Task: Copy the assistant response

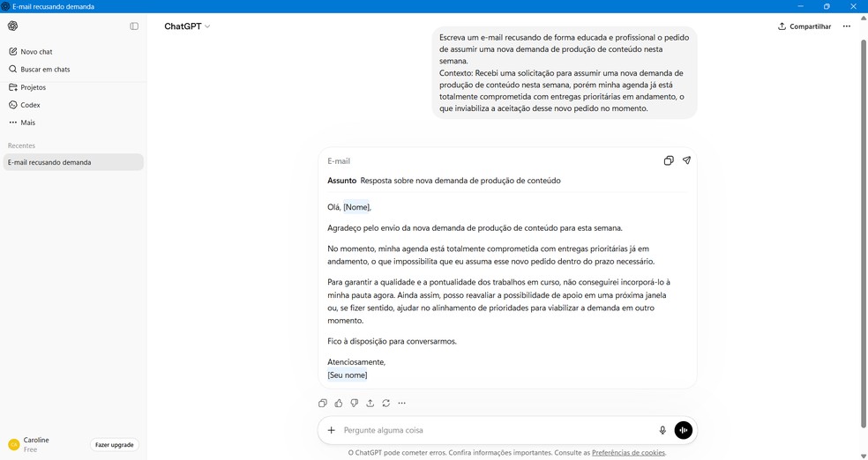Action: pyautogui.click(x=323, y=403)
